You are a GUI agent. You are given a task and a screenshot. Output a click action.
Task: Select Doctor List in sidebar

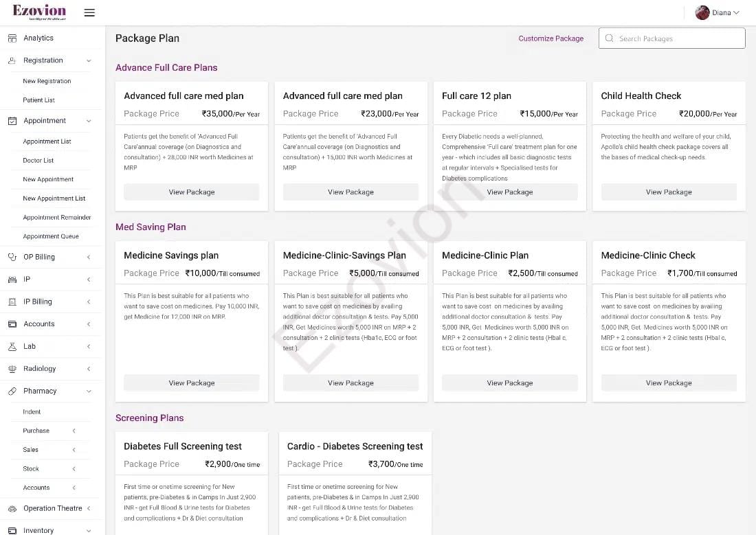[x=38, y=161]
